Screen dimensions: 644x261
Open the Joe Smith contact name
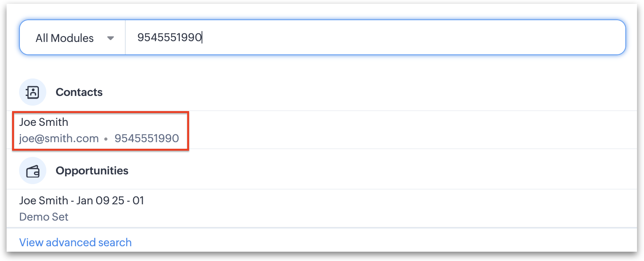click(44, 122)
